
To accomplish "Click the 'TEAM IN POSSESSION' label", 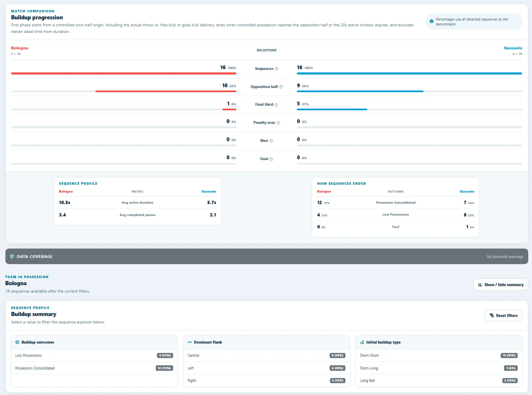I will tap(27, 277).
